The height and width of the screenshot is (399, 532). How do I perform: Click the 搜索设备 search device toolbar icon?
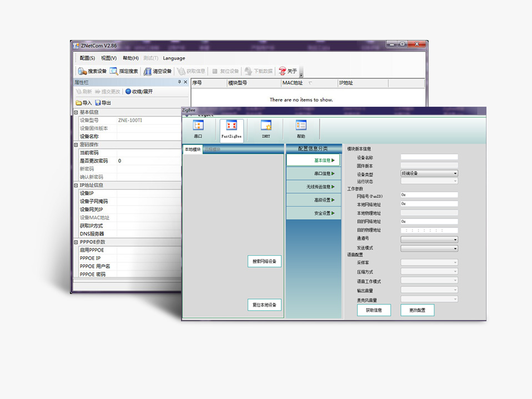pos(82,71)
